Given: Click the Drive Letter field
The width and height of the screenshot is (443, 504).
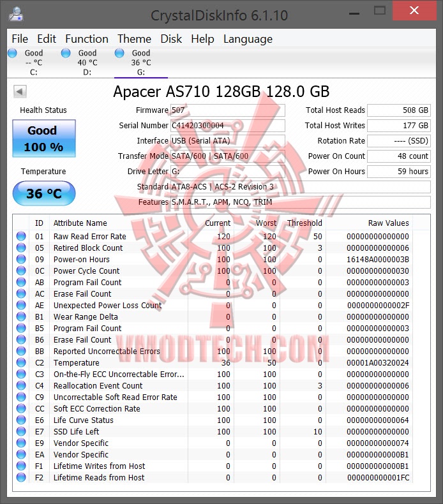Looking at the screenshot, I should tap(228, 172).
